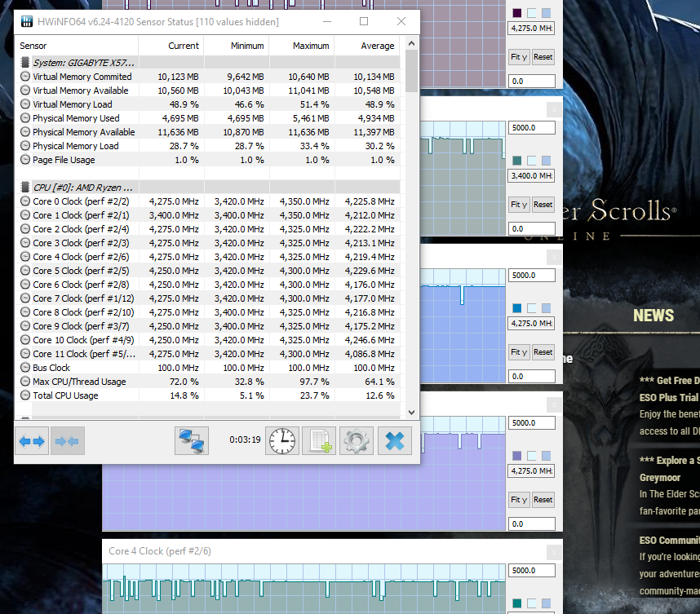The image size is (700, 614).
Task: Open the NEWS heading on the ESO page
Action: (x=653, y=316)
